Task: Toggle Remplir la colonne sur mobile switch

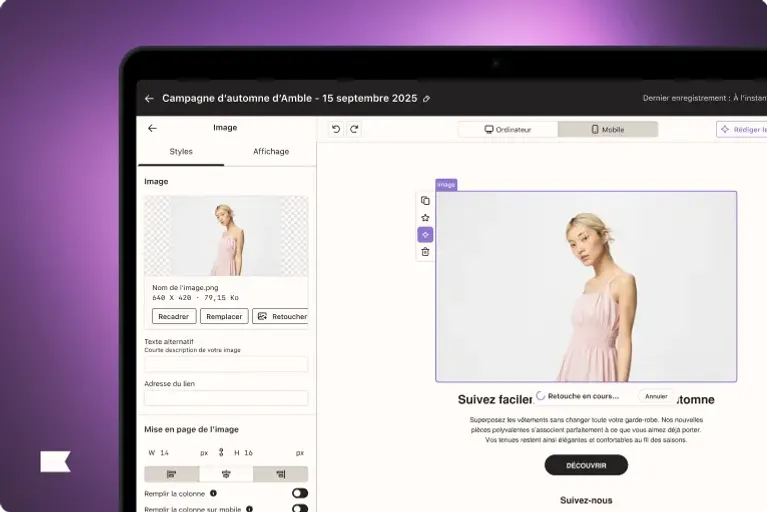Action: 300,509
